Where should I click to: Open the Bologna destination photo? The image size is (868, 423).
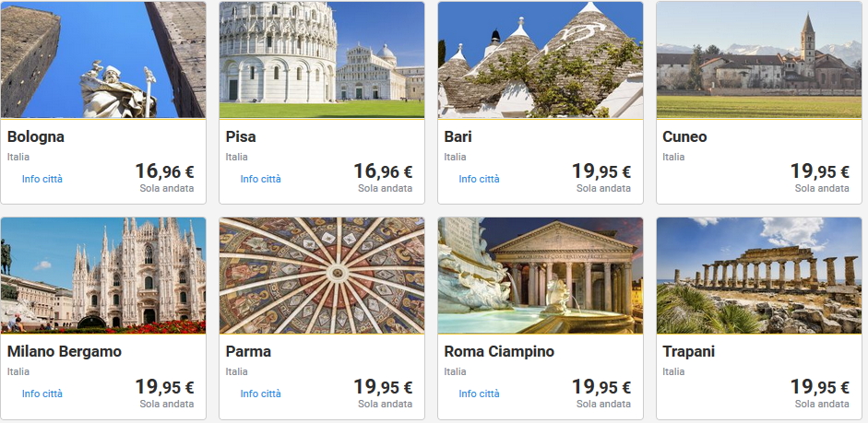[103, 59]
